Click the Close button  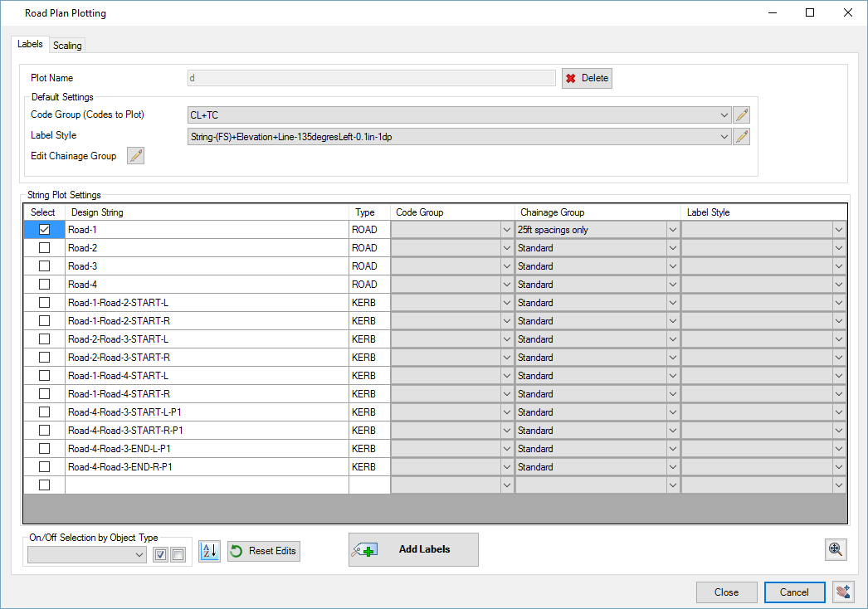(x=726, y=592)
